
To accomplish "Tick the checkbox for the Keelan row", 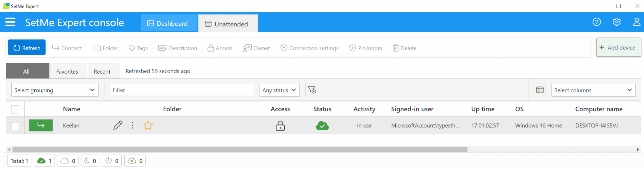I will coord(15,126).
